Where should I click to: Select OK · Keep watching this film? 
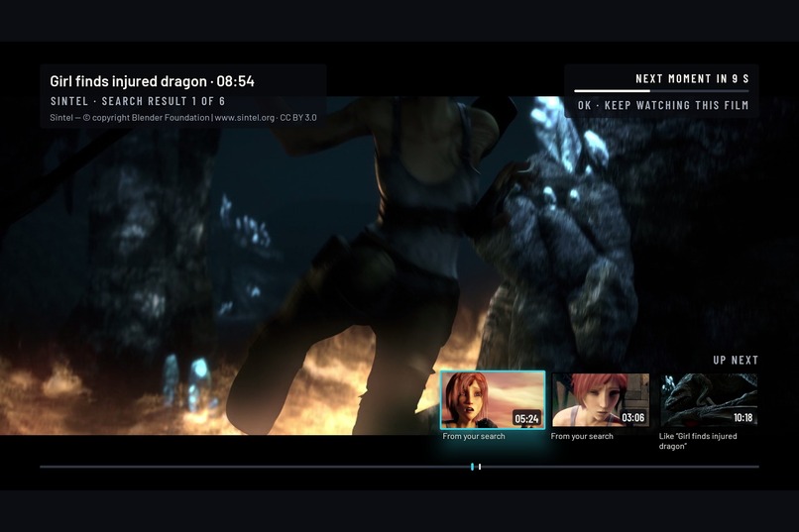(x=663, y=105)
